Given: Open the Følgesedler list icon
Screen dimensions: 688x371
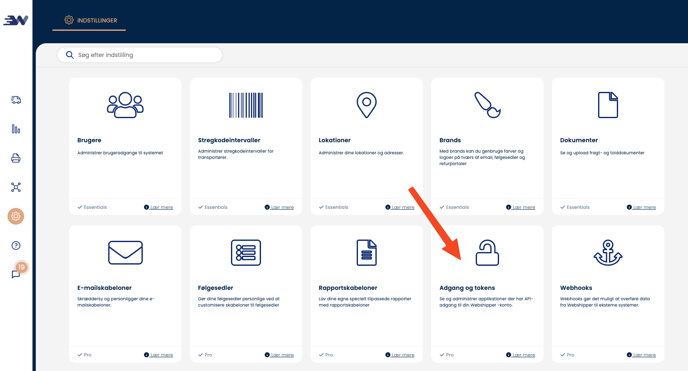Looking at the screenshot, I should coord(246,253).
